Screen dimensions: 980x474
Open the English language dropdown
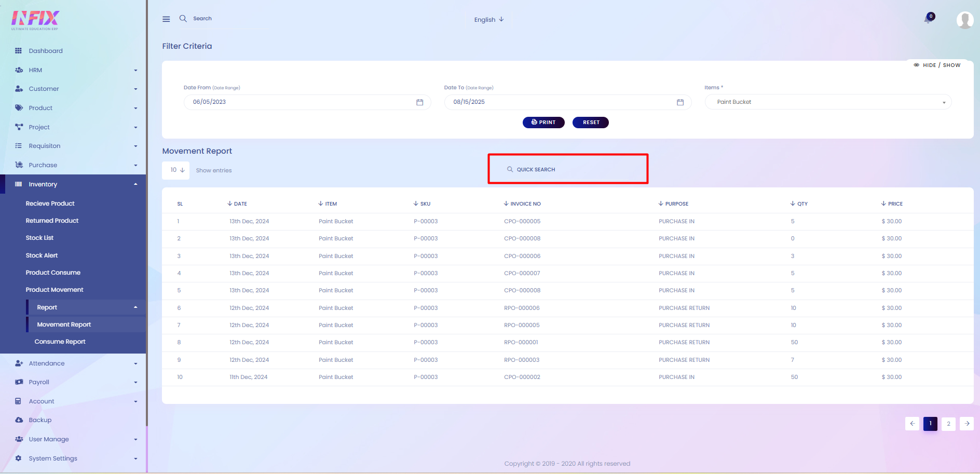[488, 20]
